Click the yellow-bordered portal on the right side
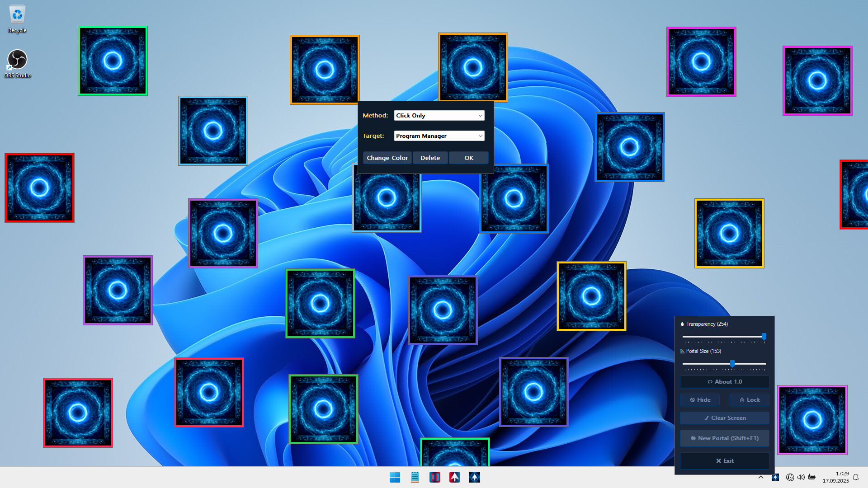This screenshot has width=868, height=488. (x=729, y=233)
